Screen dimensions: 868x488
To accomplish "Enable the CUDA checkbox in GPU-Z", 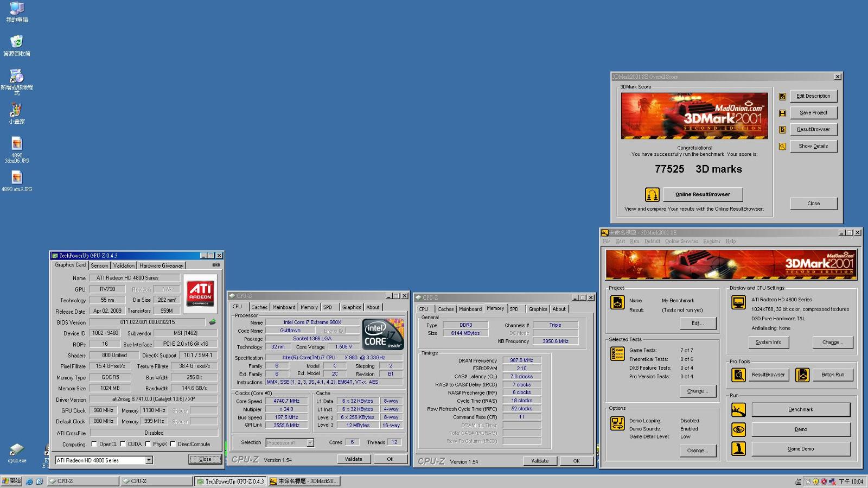I will click(123, 444).
